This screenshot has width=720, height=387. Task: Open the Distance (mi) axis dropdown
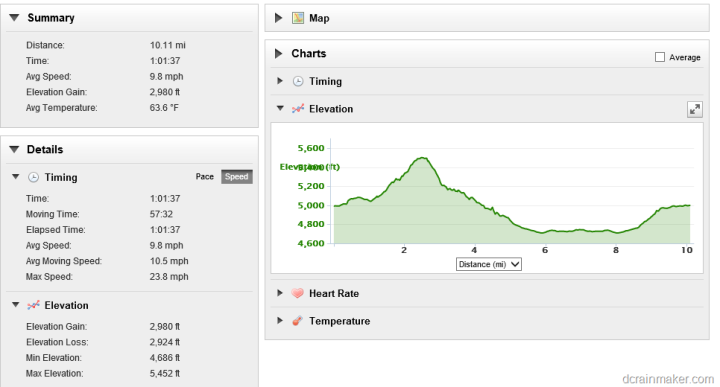pos(489,264)
